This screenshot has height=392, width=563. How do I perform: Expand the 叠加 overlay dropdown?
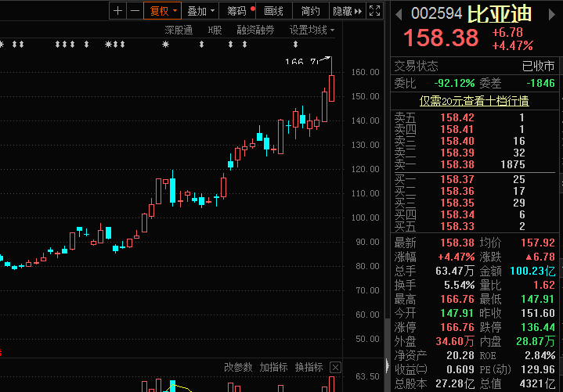coord(201,11)
